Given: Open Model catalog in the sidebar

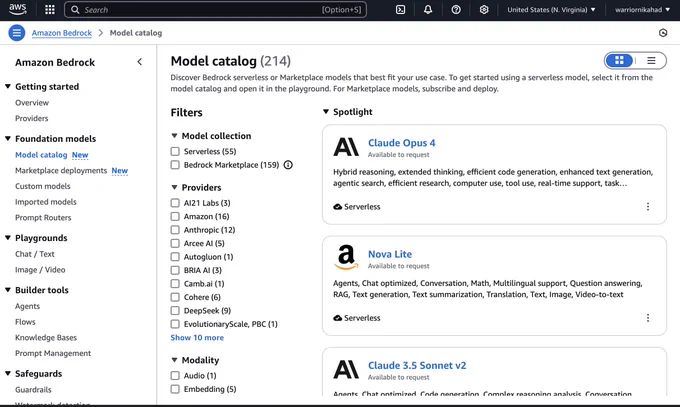Looking at the screenshot, I should [41, 155].
